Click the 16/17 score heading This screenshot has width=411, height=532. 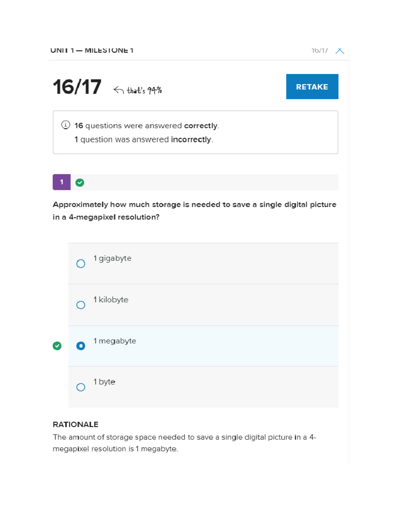point(77,87)
